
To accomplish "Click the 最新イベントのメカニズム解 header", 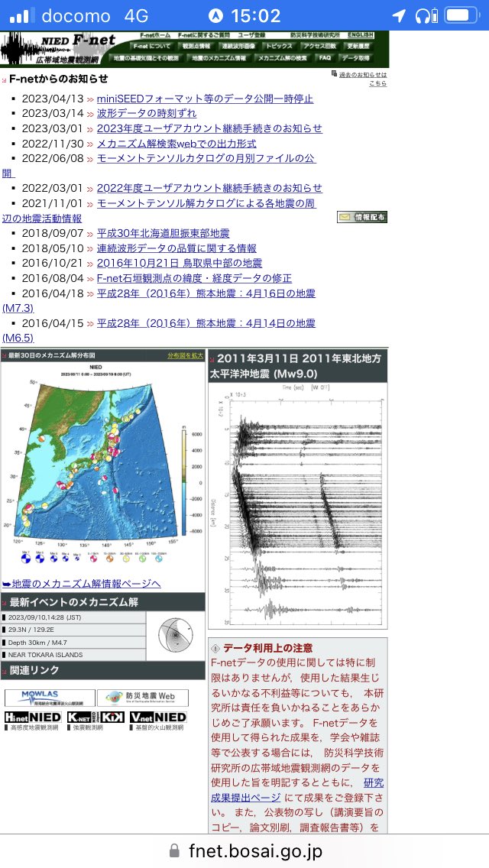I will click(x=103, y=602).
